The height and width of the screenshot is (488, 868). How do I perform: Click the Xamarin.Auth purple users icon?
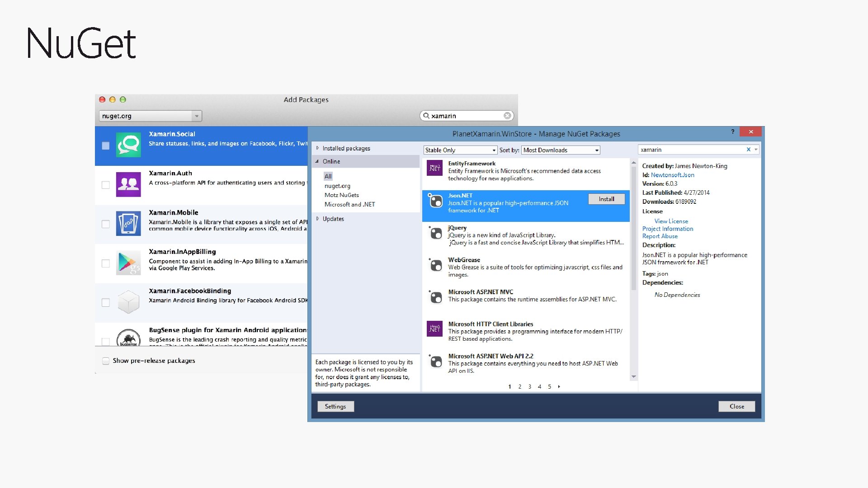128,184
